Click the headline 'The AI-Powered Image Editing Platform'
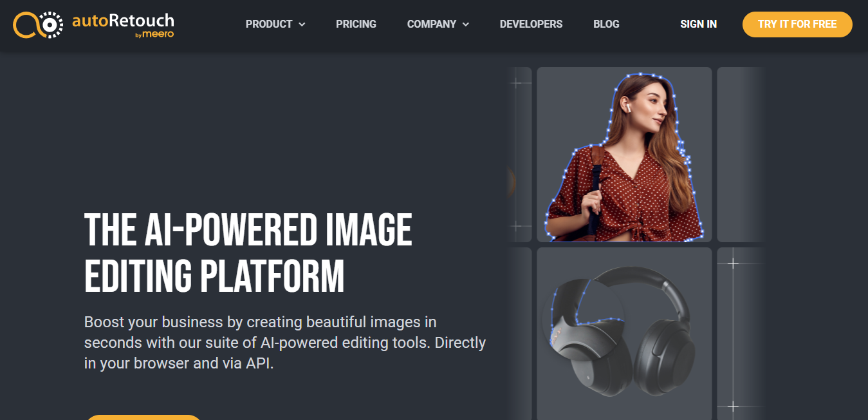 (x=248, y=253)
